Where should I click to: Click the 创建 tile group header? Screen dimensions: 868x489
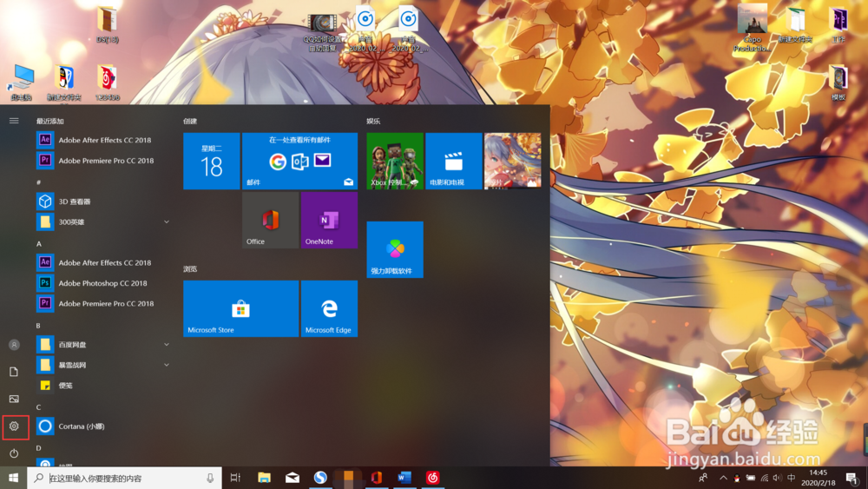click(190, 121)
